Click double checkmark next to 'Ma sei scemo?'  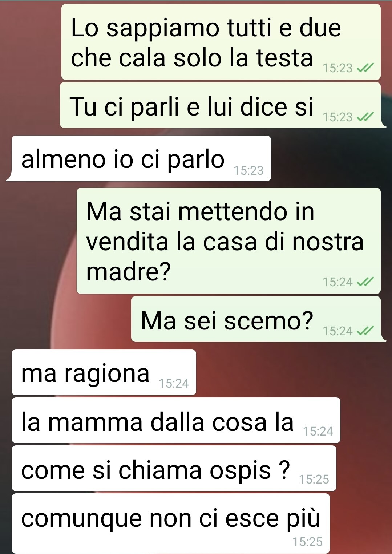365,331
